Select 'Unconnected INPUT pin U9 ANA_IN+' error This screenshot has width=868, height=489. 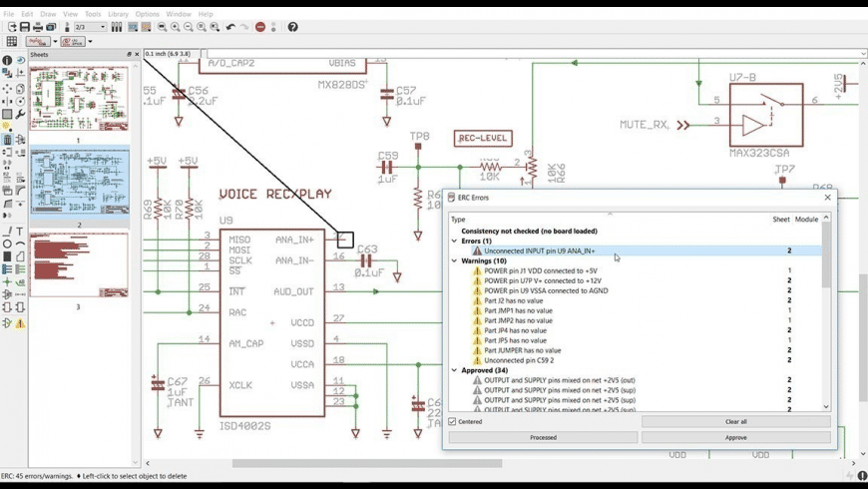point(539,250)
